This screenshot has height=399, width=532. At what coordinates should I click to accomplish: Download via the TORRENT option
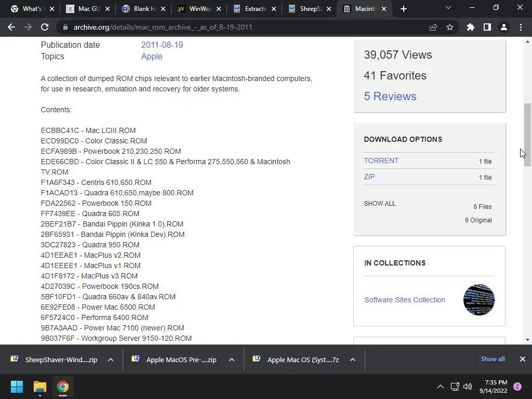coord(381,161)
